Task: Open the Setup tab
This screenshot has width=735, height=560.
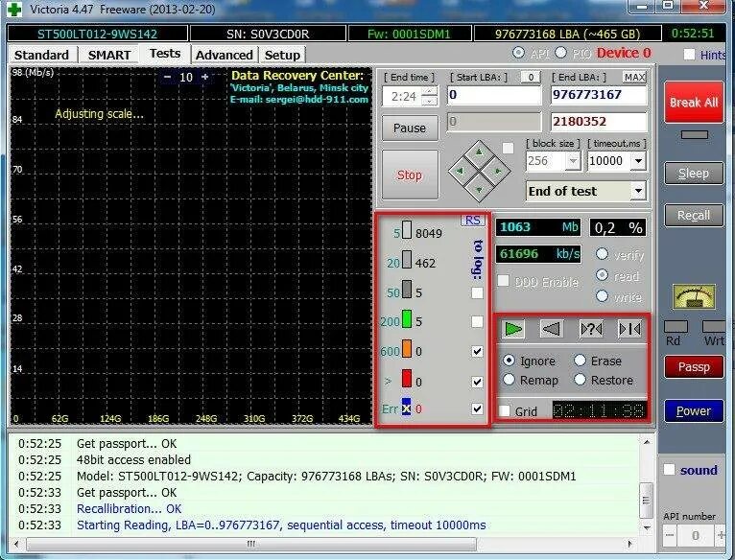Action: [x=282, y=55]
